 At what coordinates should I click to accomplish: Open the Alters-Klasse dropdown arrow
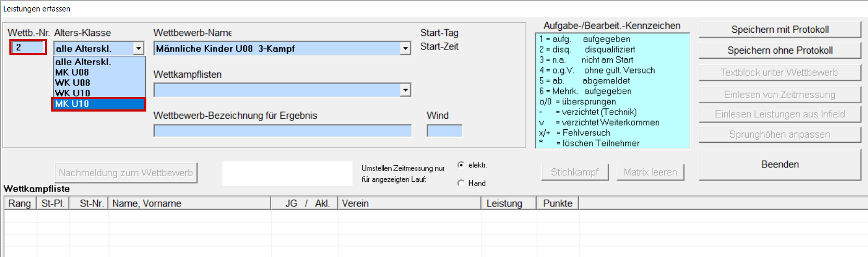pyautogui.click(x=139, y=48)
